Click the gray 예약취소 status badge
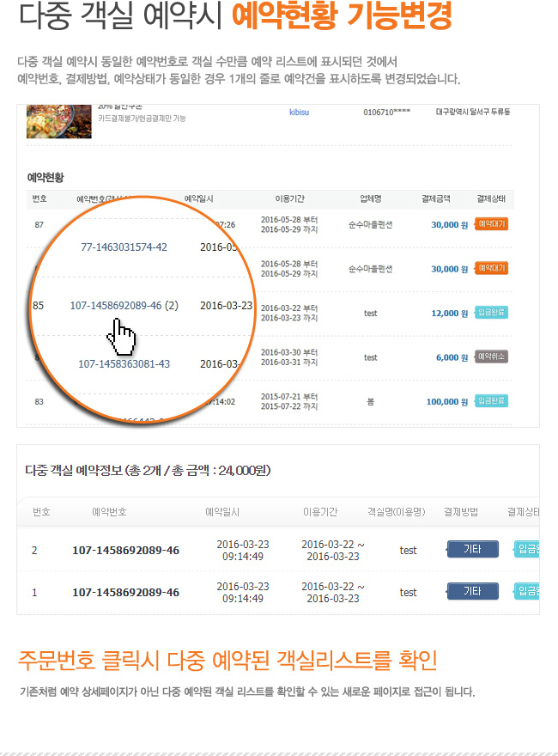The width and height of the screenshot is (558, 756). (x=491, y=357)
